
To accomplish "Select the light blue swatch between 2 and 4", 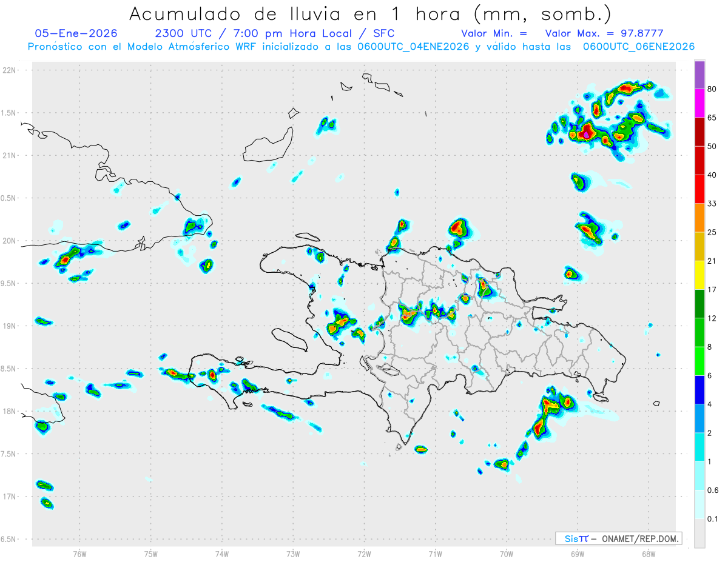I will [699, 418].
